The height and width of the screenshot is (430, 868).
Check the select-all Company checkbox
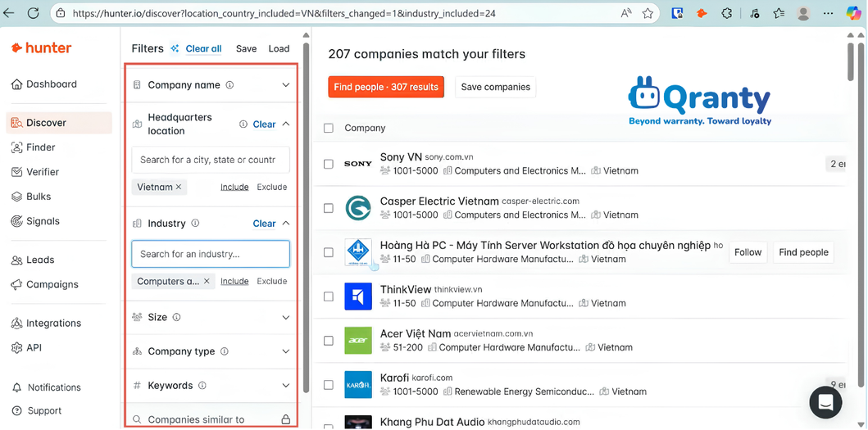pyautogui.click(x=329, y=129)
